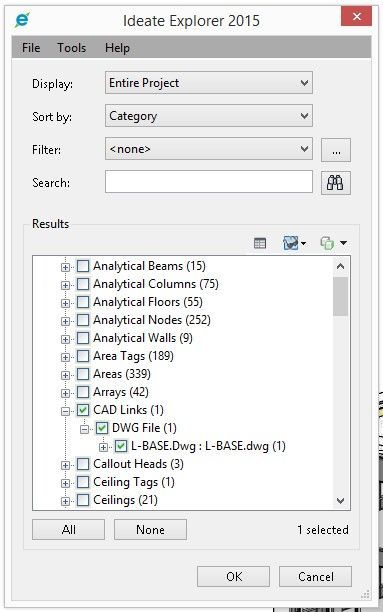
Task: Click the binoculars search icon
Action: click(335, 183)
